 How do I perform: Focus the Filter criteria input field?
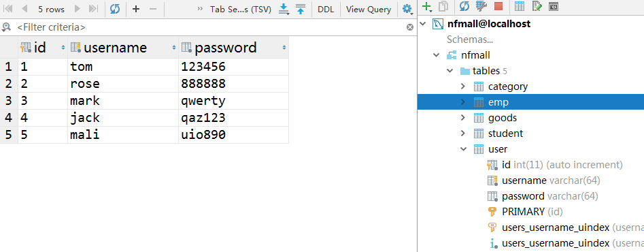[x=209, y=27]
